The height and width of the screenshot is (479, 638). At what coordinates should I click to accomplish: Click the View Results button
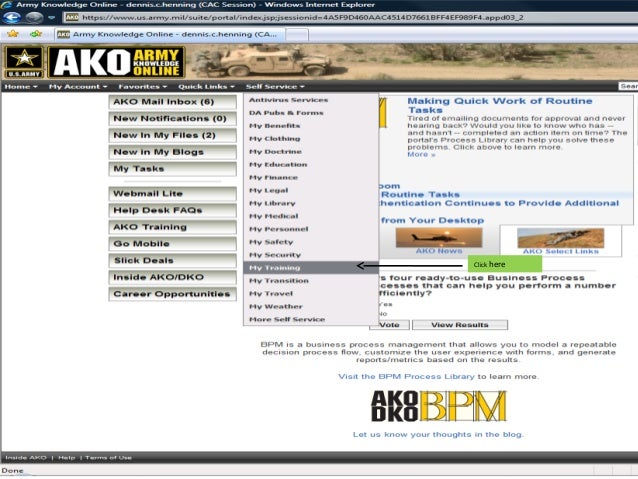pyautogui.click(x=460, y=325)
